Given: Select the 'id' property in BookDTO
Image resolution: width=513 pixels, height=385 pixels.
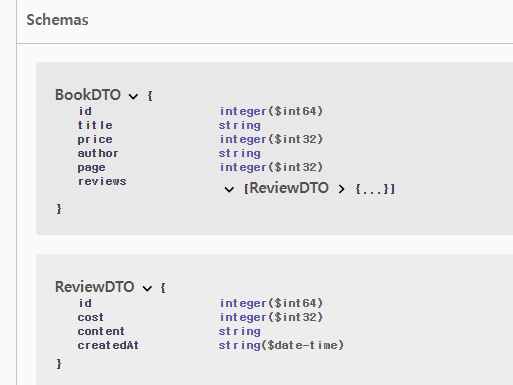Looking at the screenshot, I should (85, 111).
